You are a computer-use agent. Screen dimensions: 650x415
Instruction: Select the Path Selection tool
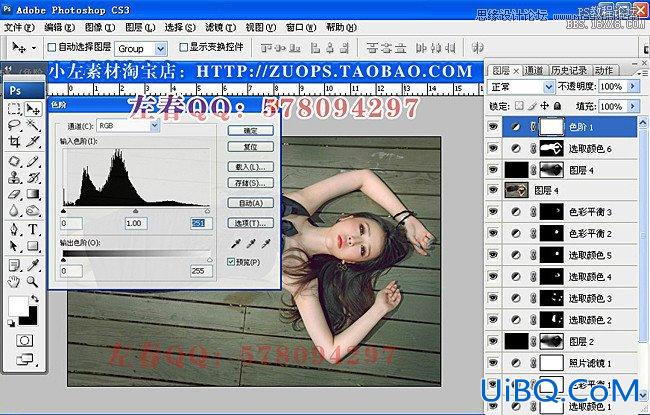coord(15,246)
